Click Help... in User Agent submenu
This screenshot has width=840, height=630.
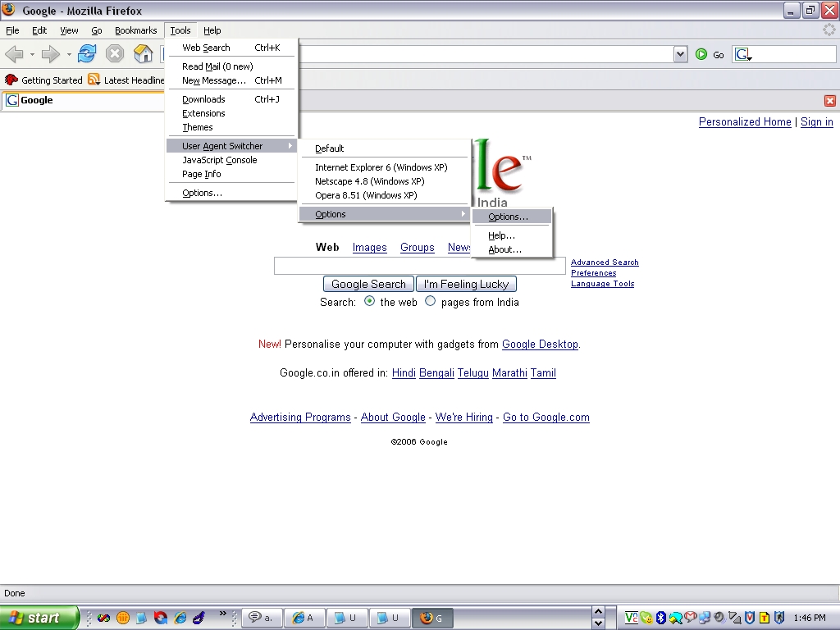512,235
